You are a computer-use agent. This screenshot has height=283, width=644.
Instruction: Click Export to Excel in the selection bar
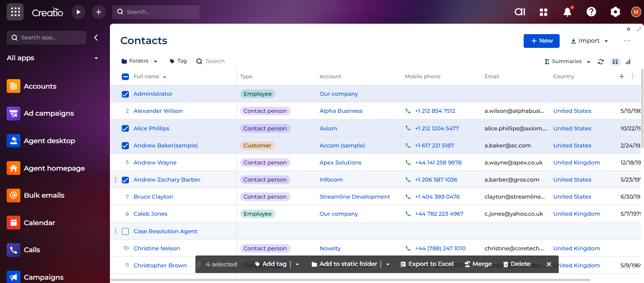click(x=426, y=264)
